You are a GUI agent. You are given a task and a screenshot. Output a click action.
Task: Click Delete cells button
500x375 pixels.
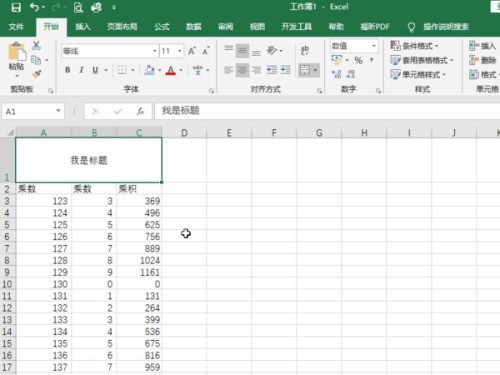tap(482, 60)
